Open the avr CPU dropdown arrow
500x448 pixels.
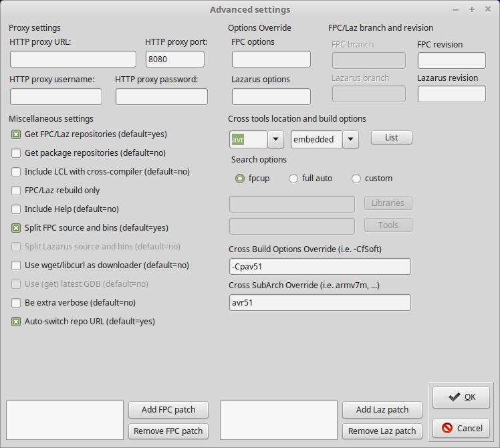(276, 139)
